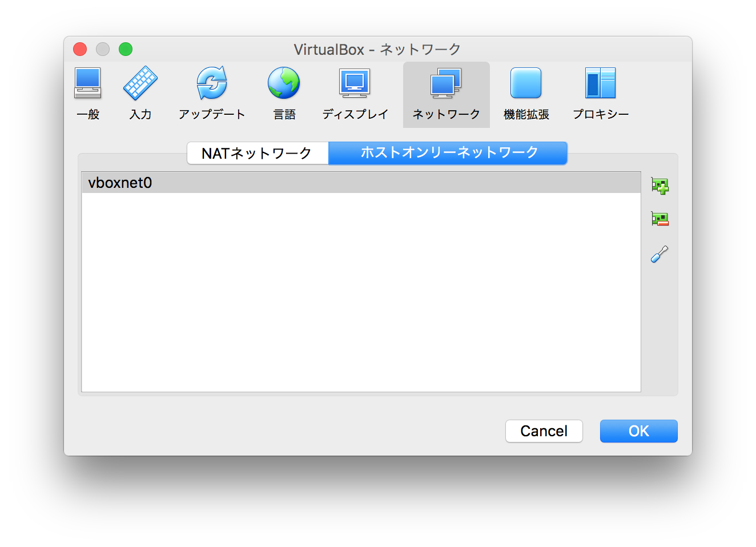Switch to the NATネットワーク tab
Screen dimensions: 756x547
(258, 153)
